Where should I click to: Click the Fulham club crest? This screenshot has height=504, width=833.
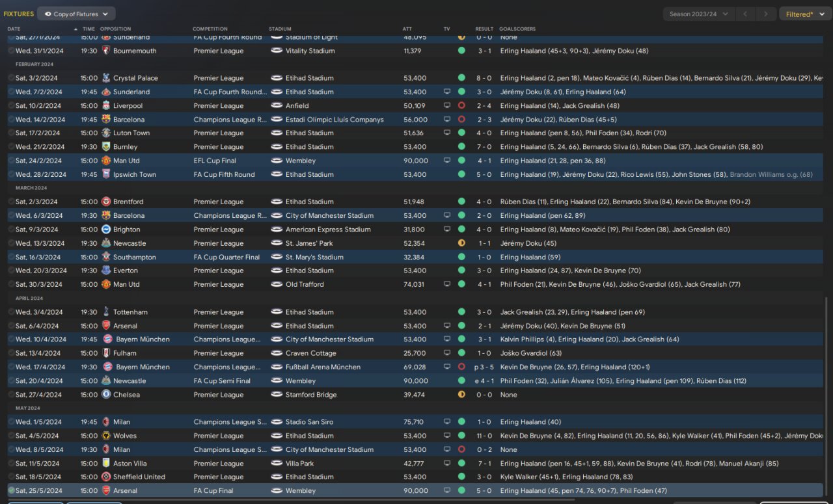tap(106, 353)
